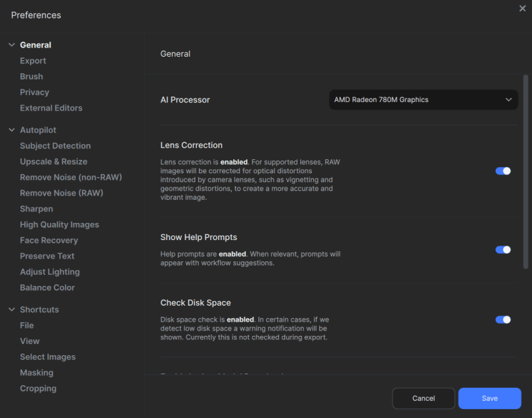This screenshot has height=418, width=532.
Task: Open Cropping shortcuts
Action: click(38, 389)
